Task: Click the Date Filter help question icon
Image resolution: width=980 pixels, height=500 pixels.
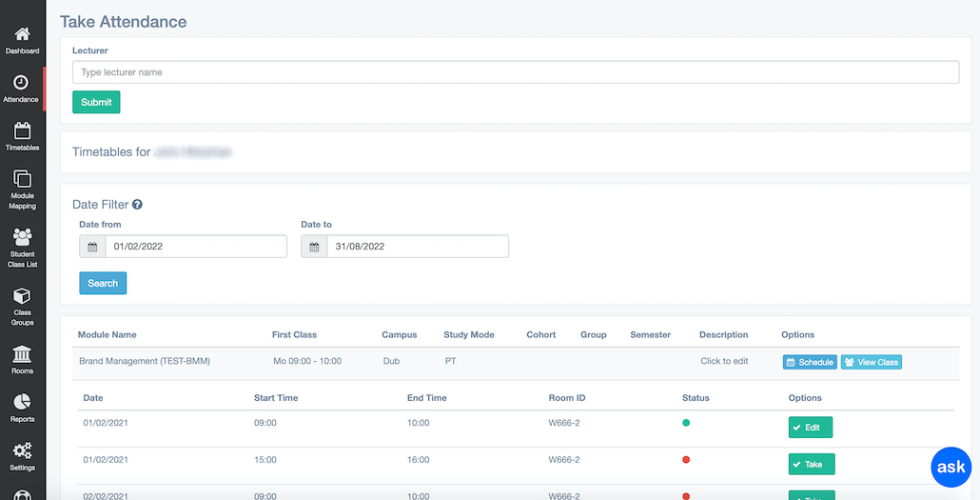Action: (137, 205)
